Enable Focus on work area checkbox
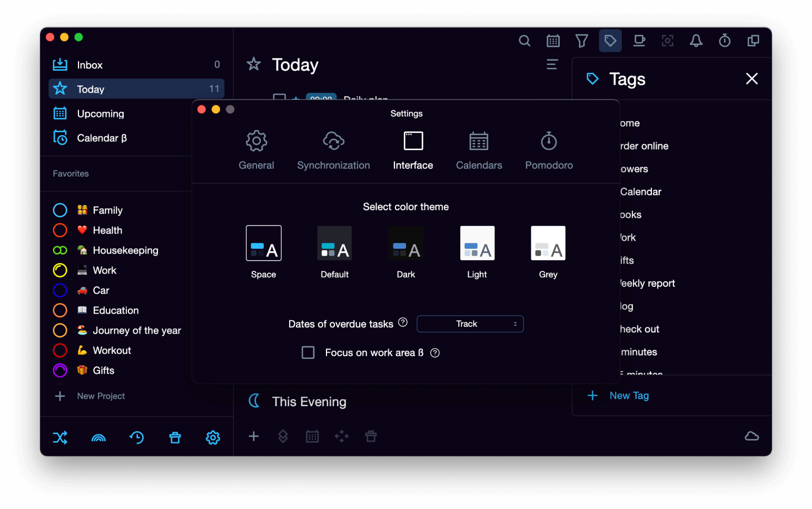The width and height of the screenshot is (812, 509). (x=308, y=353)
